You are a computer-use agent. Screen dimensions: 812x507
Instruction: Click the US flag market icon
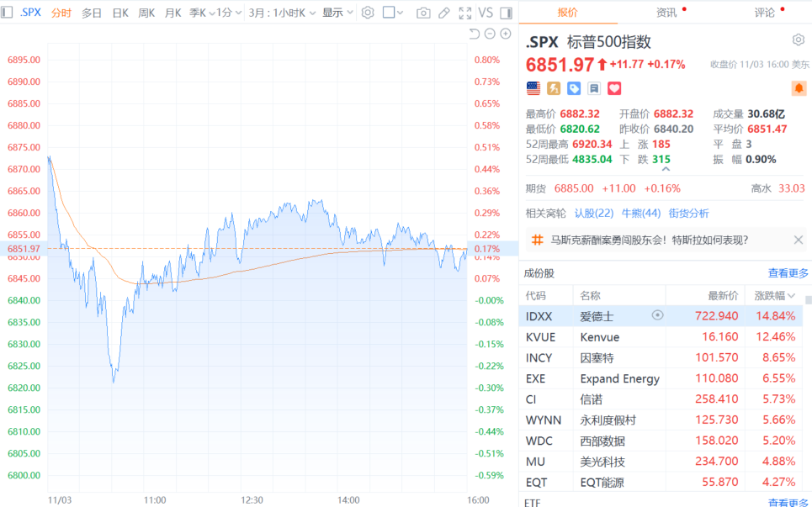click(x=533, y=88)
